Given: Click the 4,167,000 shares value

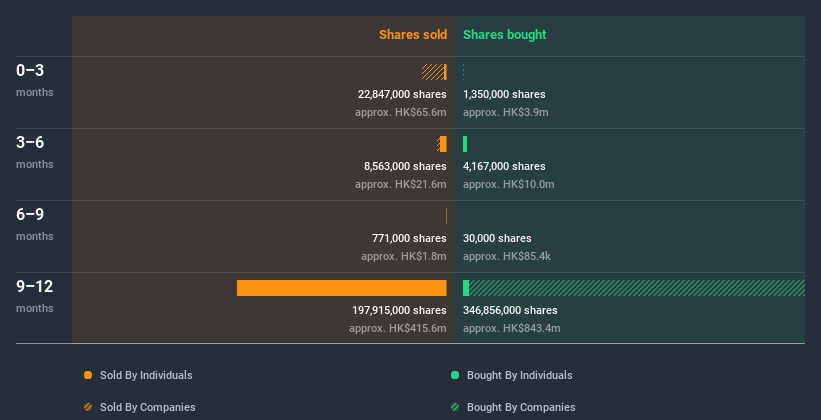Looking at the screenshot, I should coord(504,166).
